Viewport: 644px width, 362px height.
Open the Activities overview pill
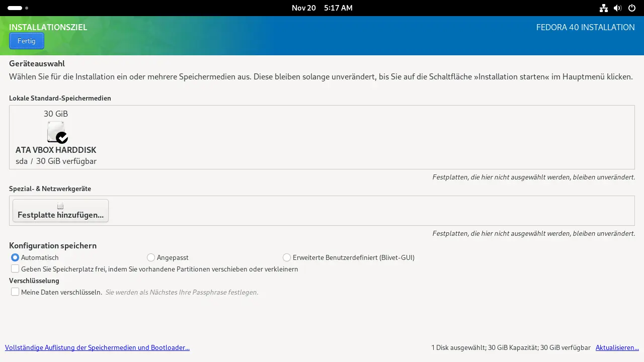click(15, 8)
